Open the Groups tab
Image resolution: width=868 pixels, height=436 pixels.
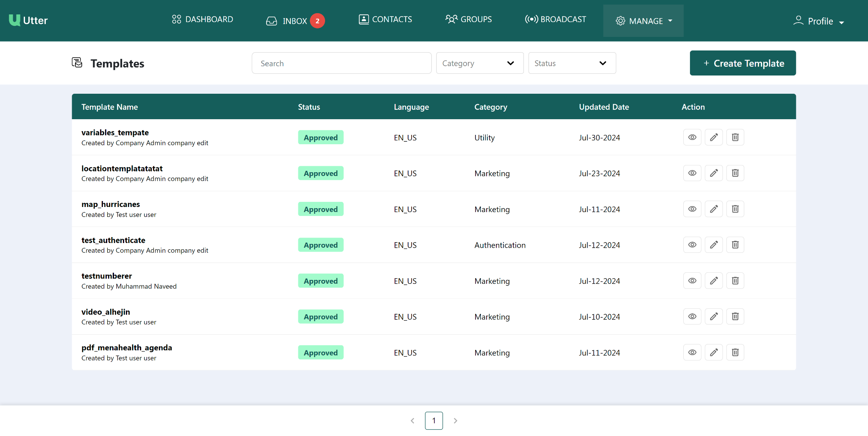[469, 19]
